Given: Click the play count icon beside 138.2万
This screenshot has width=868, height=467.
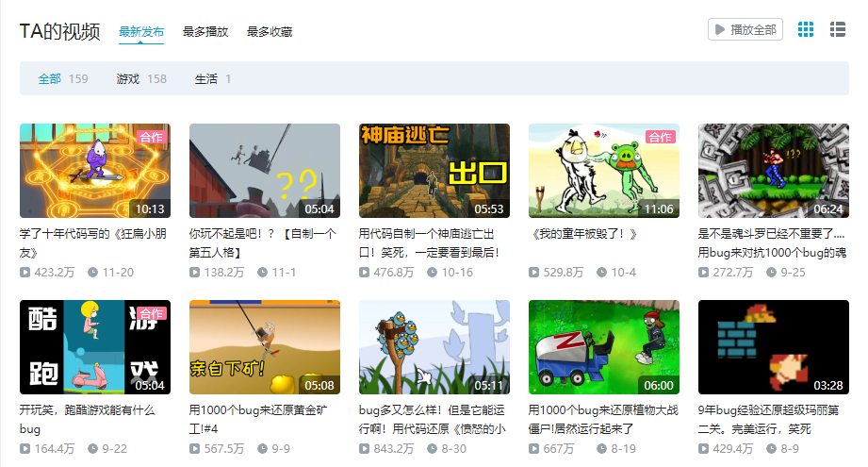Looking at the screenshot, I should click(194, 272).
